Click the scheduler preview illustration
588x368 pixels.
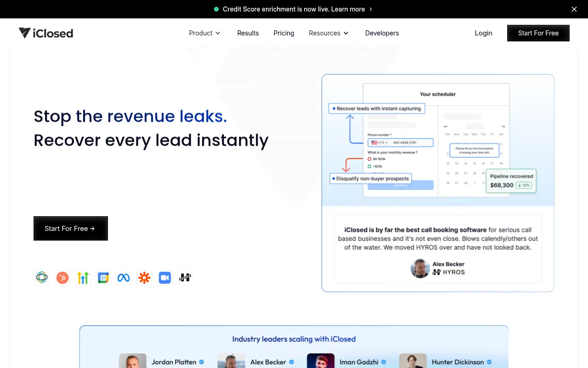coord(438,140)
